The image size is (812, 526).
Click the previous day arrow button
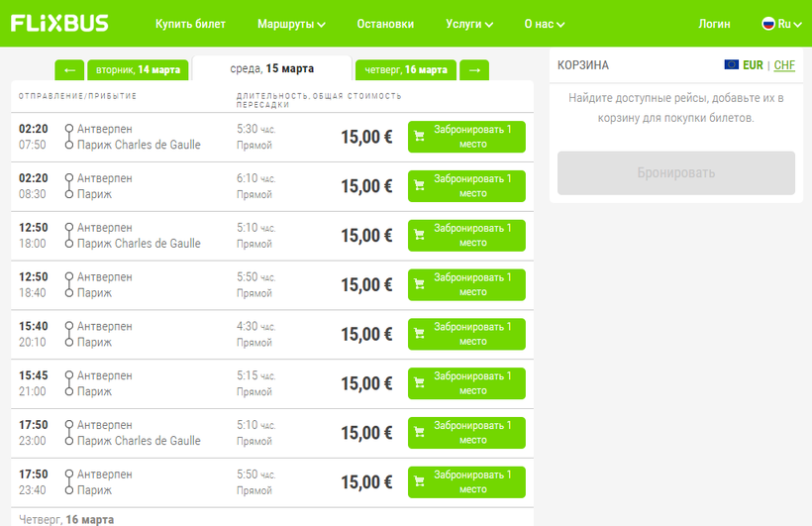click(x=68, y=70)
